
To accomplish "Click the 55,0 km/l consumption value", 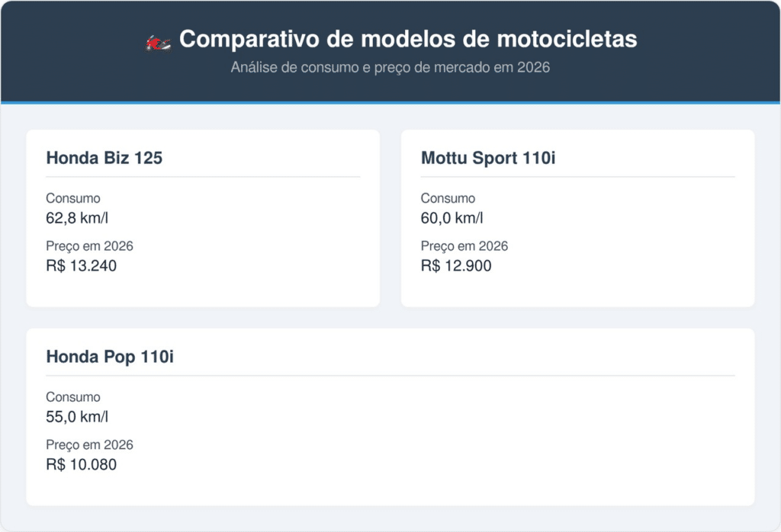I will (77, 417).
